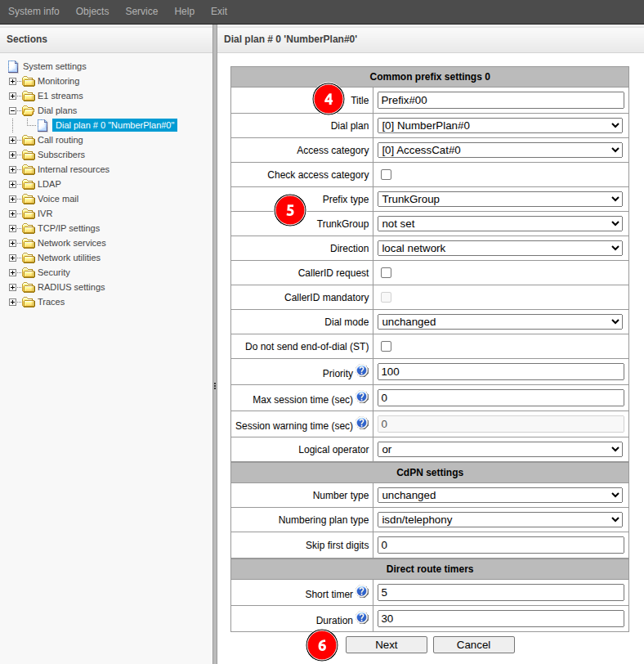Click help icon next to Short timer
Image resolution: width=644 pixels, height=664 pixels.
point(362,591)
